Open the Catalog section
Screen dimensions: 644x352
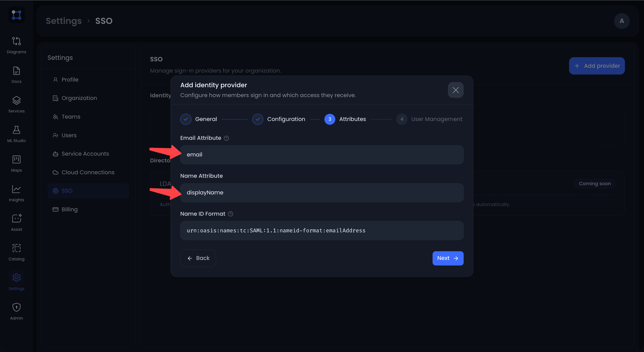tap(16, 252)
